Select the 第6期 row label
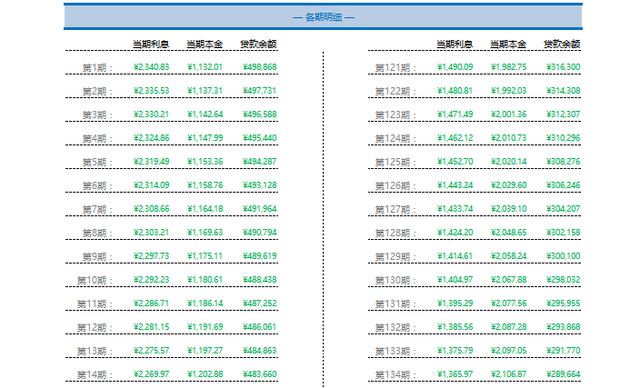The width and height of the screenshot is (640, 388). click(98, 186)
